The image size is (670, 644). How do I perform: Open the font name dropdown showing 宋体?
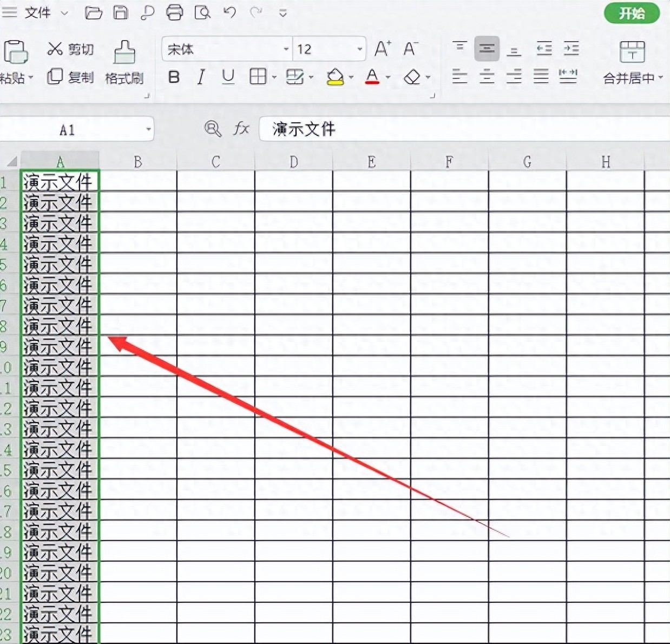pos(286,49)
